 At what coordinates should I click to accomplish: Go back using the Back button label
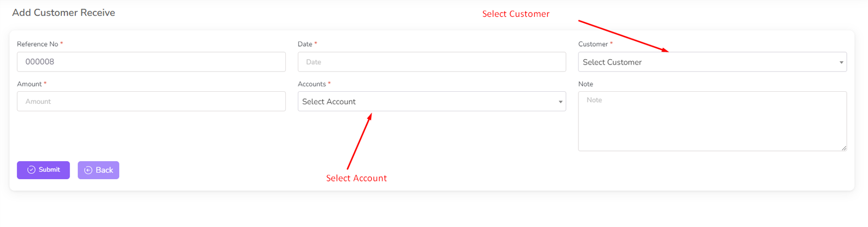tap(104, 171)
